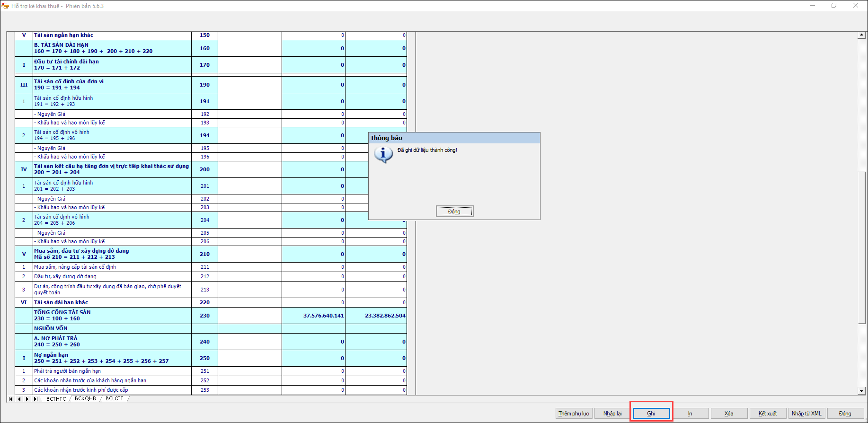Click the Nhập lại button

click(x=612, y=414)
